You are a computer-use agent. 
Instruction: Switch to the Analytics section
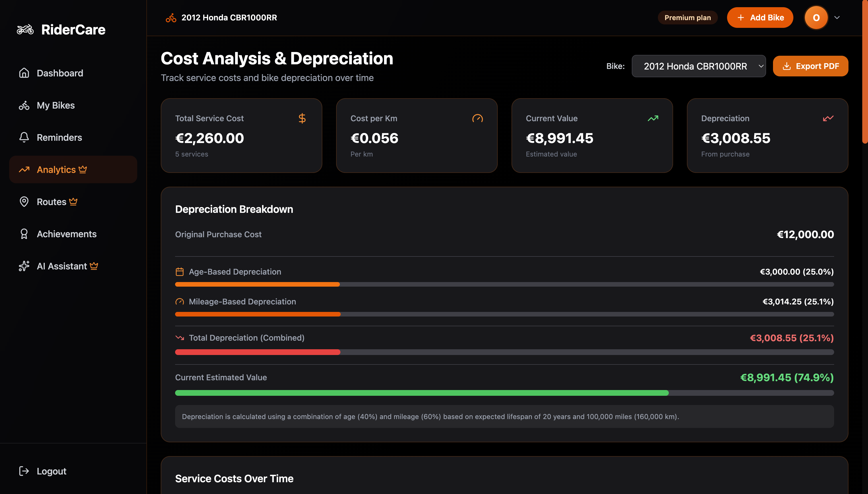[56, 169]
